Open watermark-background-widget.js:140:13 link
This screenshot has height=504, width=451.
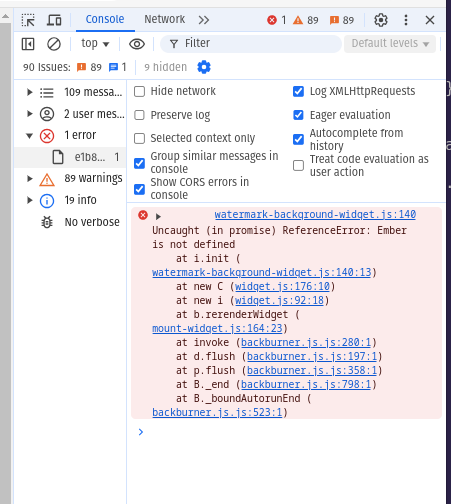pyautogui.click(x=262, y=272)
